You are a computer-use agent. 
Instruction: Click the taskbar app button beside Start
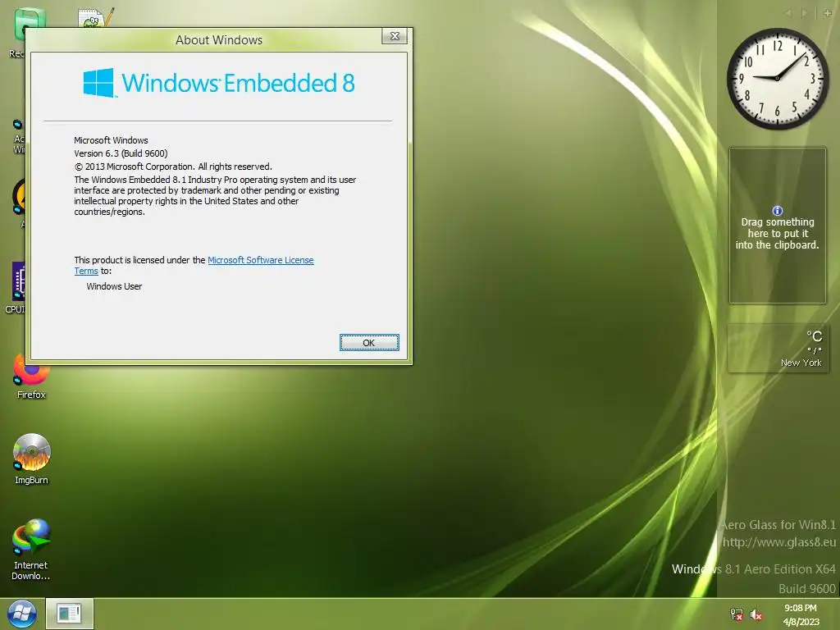click(70, 614)
